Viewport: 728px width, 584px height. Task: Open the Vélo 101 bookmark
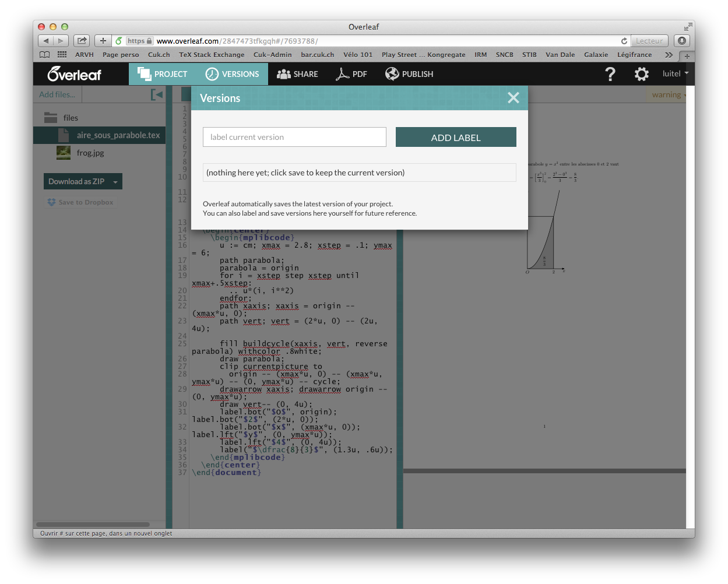point(358,55)
